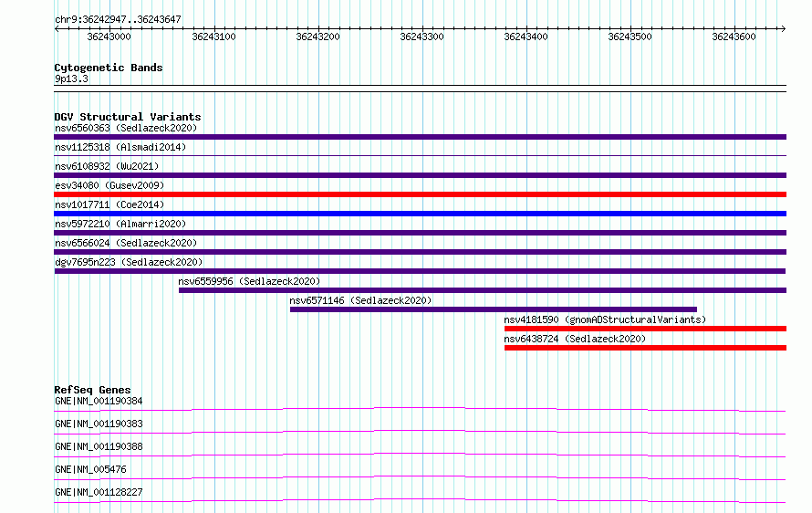
Task: Click the 36243000 ruler position
Action: (109, 37)
